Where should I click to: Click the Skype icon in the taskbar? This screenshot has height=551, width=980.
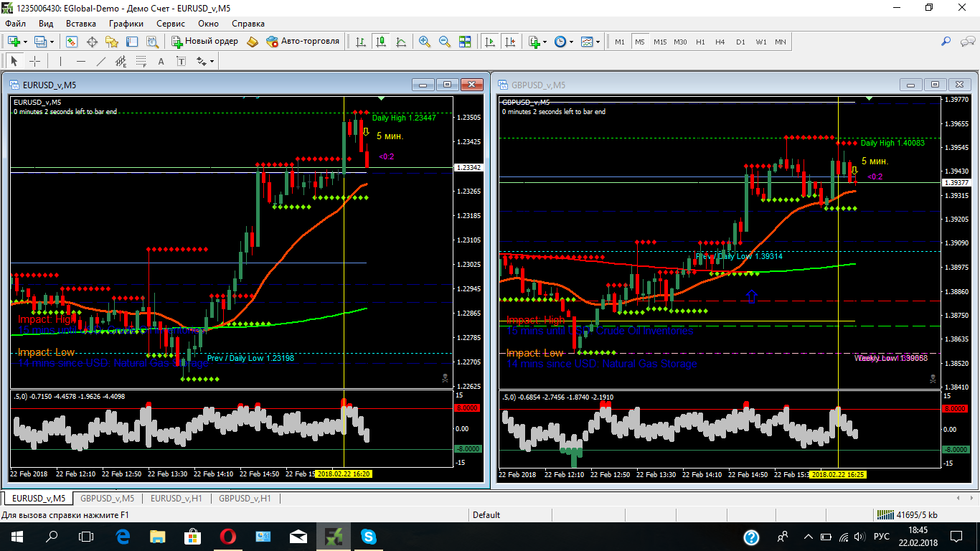point(369,536)
